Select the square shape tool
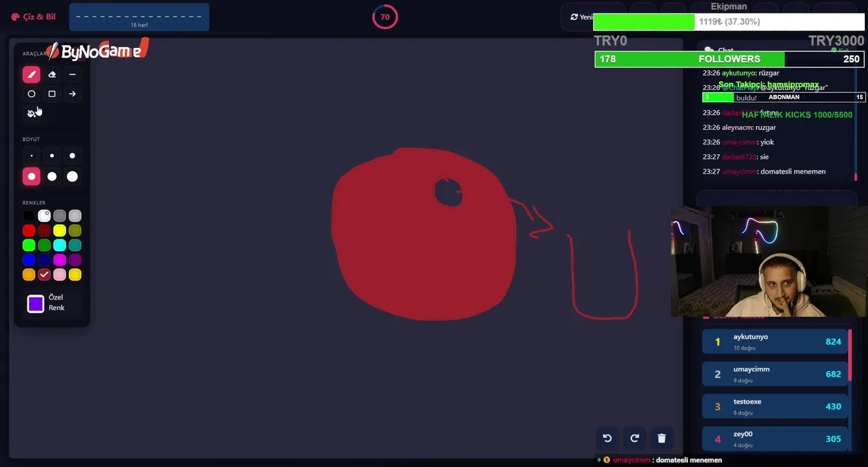This screenshot has height=467, width=868. point(52,94)
